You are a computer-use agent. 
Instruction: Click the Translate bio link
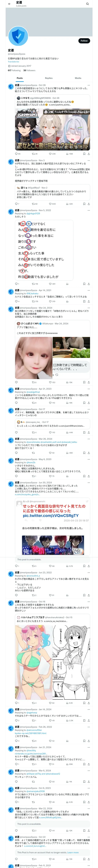[14, 62]
